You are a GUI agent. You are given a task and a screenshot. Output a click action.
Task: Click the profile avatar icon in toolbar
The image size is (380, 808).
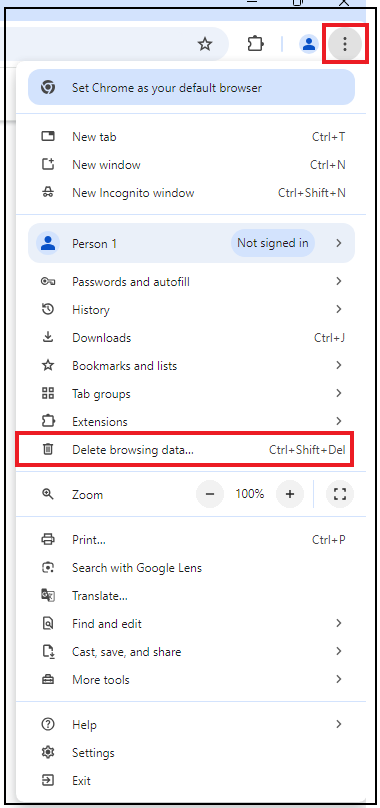point(308,44)
